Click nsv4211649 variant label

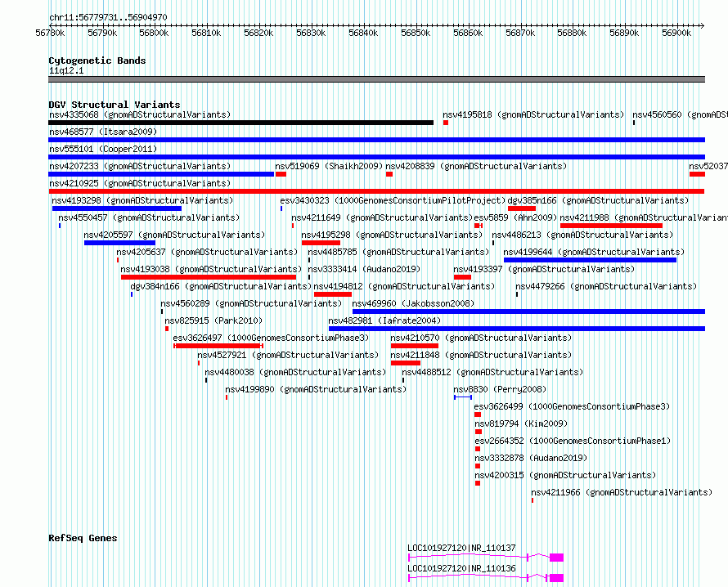click(x=382, y=217)
